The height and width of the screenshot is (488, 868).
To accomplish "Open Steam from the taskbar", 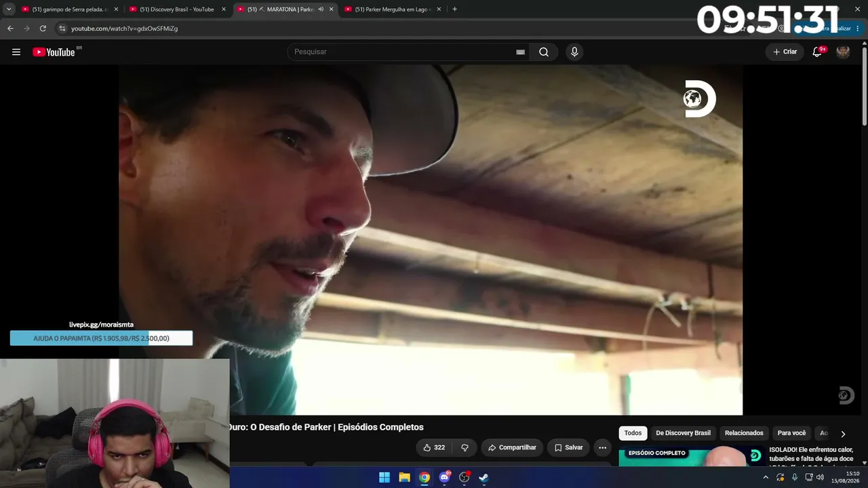I will (x=484, y=477).
